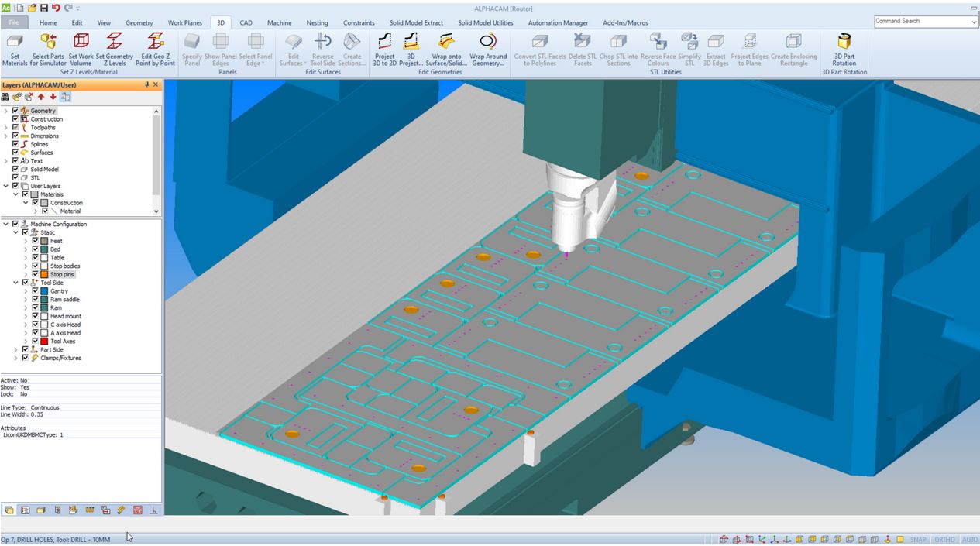Collapse the Machine Configuration node
Viewport: 980px width, 546px height.
pos(5,224)
